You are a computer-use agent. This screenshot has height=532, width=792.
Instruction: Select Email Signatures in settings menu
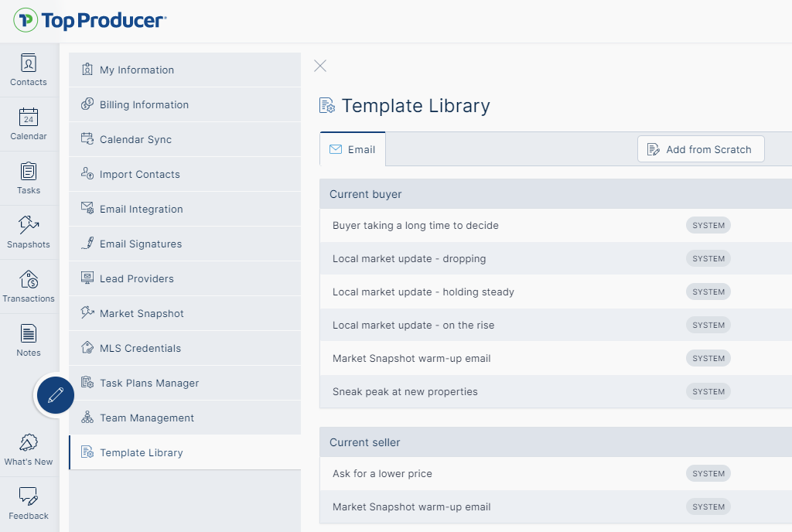[x=141, y=244]
